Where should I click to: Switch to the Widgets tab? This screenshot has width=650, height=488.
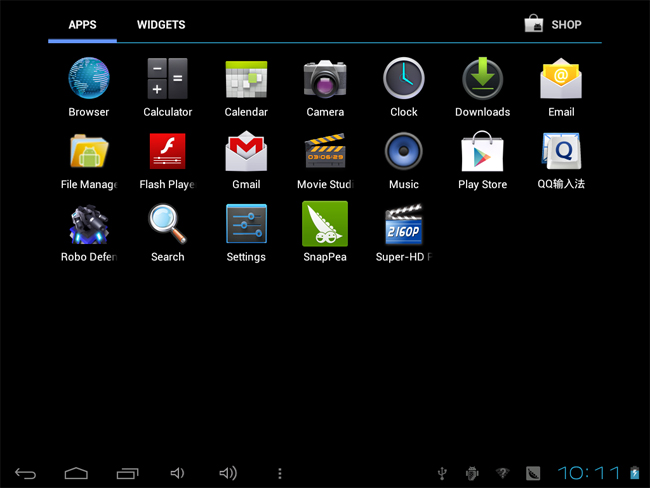coord(161,25)
